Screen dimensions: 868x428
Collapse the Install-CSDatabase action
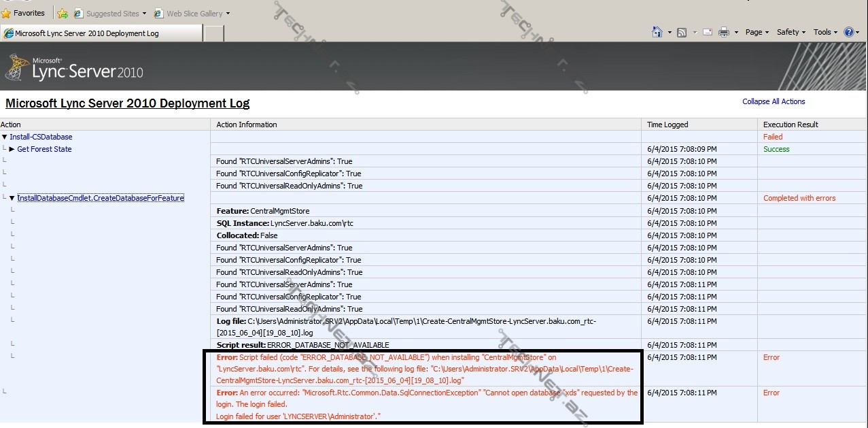click(5, 137)
